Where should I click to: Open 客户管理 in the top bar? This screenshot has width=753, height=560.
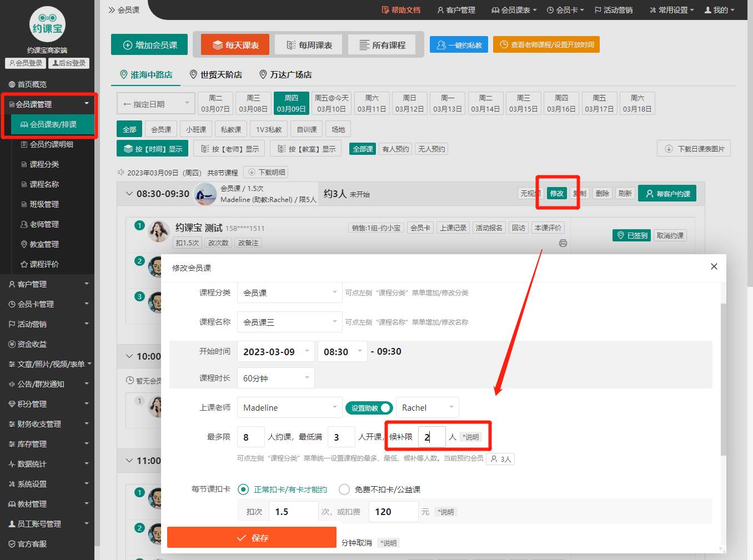click(456, 10)
